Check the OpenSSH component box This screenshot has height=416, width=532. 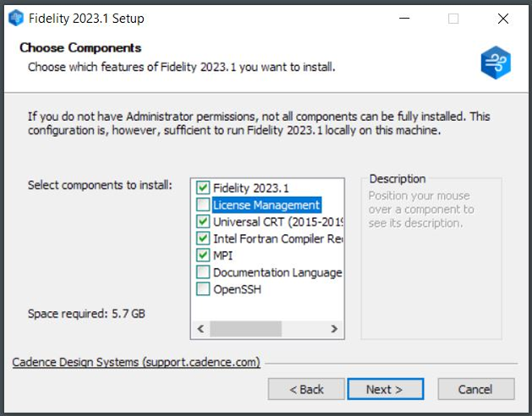(203, 289)
